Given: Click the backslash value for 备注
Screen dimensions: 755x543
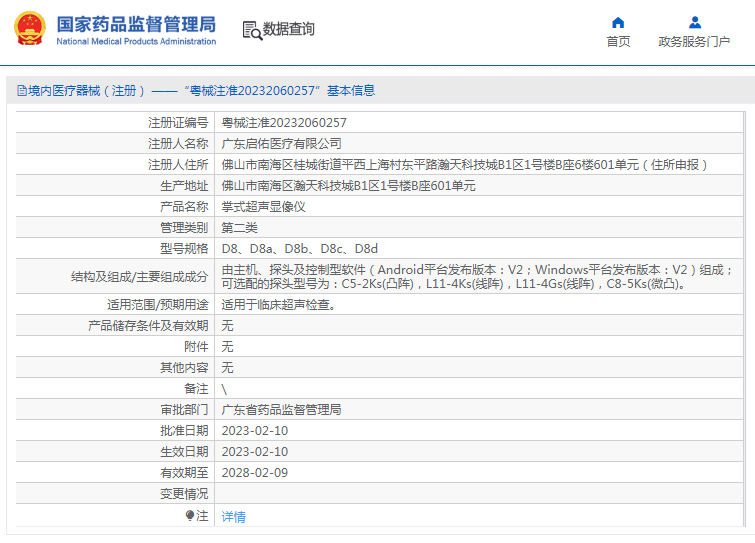Looking at the screenshot, I should (x=224, y=389).
